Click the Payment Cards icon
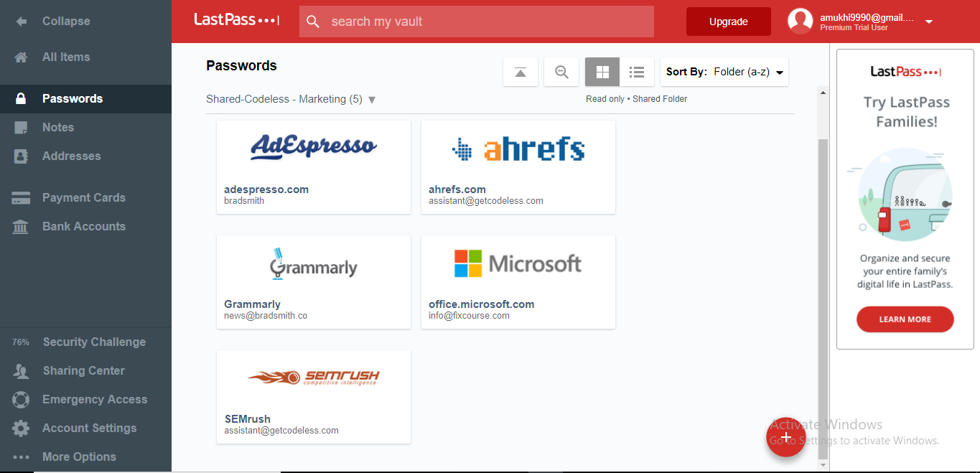Viewport: 980px width, 473px height. [x=22, y=198]
